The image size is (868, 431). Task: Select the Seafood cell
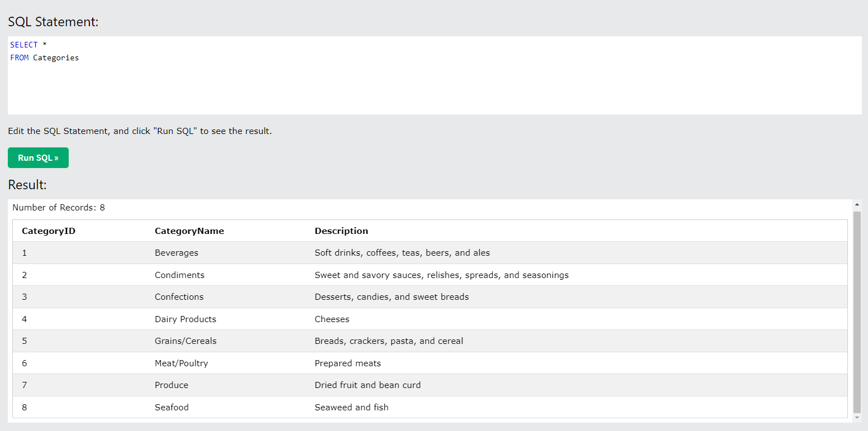pos(171,408)
